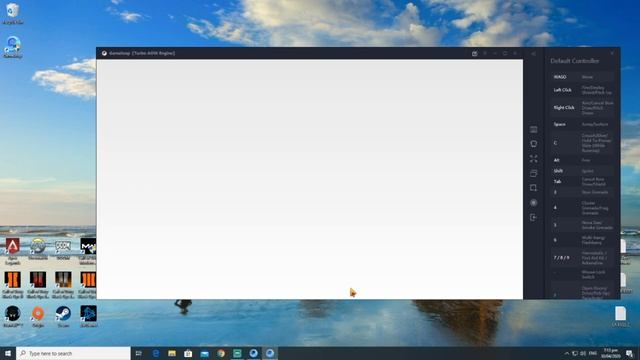Show hidden system tray icons

click(x=567, y=353)
